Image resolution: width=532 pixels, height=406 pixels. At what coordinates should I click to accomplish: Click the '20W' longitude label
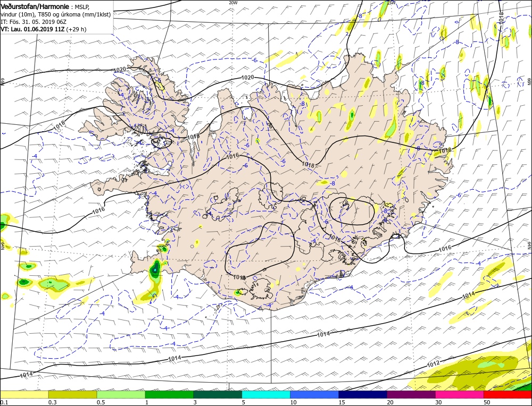(x=233, y=2)
